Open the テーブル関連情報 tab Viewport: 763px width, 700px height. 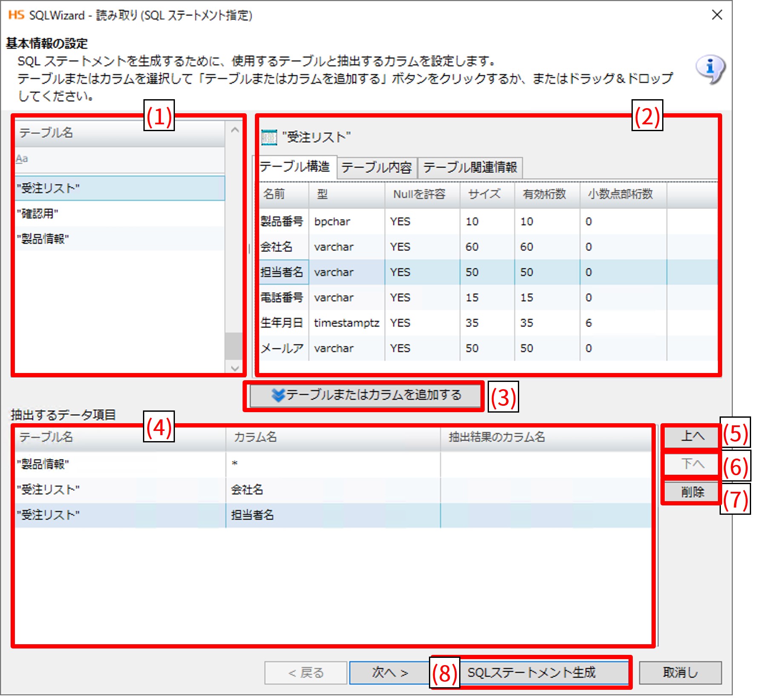pos(470,167)
